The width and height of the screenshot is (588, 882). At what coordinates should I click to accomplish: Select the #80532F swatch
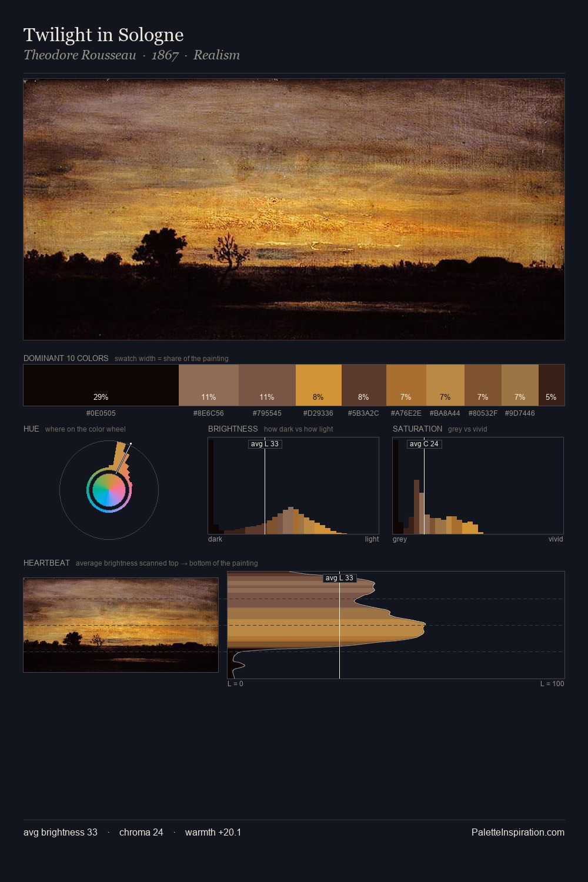tap(483, 385)
